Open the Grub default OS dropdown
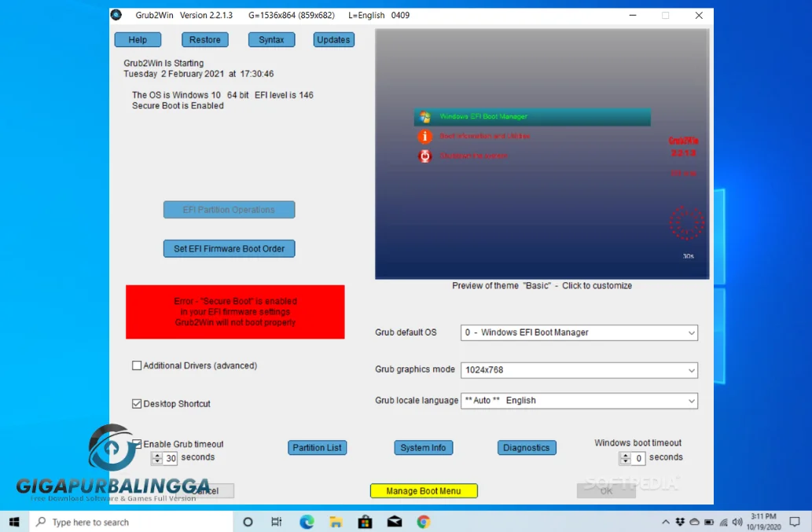Screen dimensions: 812x532 pyautogui.click(x=692, y=332)
